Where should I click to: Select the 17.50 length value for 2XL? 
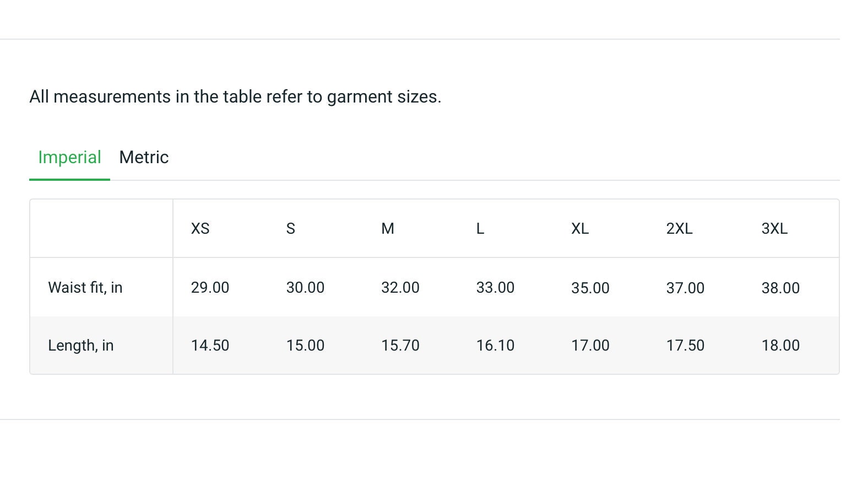pos(685,346)
